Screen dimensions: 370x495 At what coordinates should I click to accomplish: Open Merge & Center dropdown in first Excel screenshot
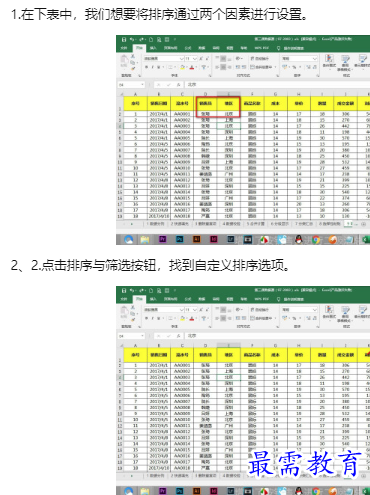(275, 67)
